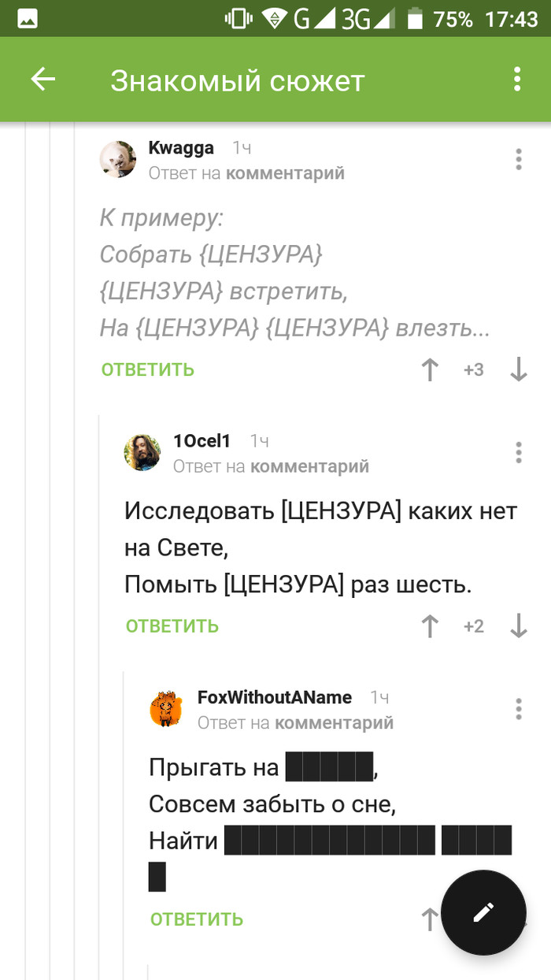Open Kwagga's avatar picture

pyautogui.click(x=118, y=159)
